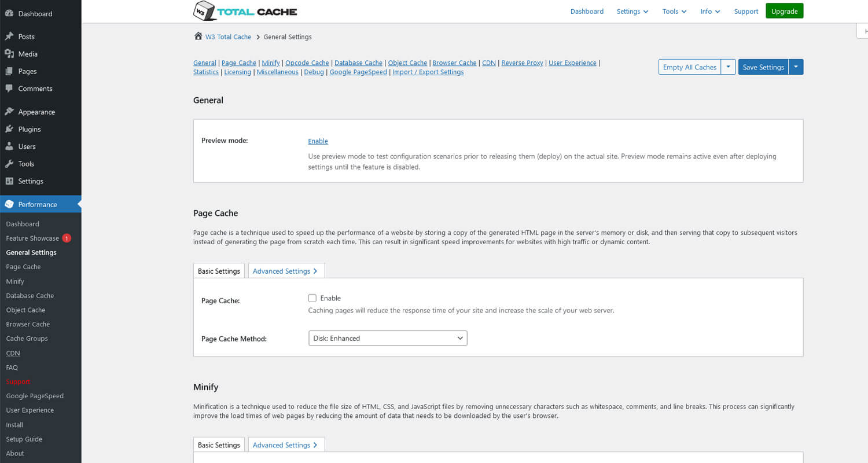This screenshot has width=868, height=463.
Task: Jump to Statistics anchor link
Action: coord(206,72)
